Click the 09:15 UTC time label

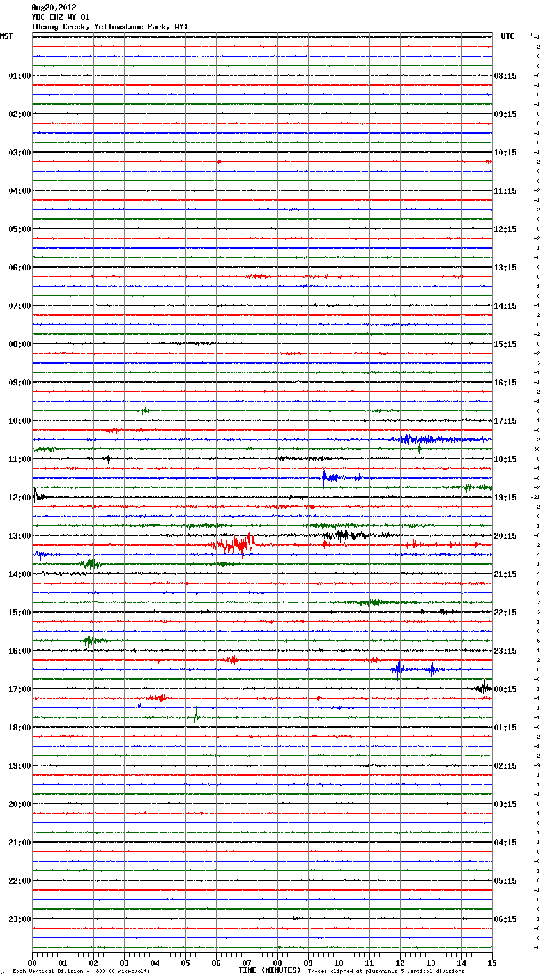click(505, 114)
